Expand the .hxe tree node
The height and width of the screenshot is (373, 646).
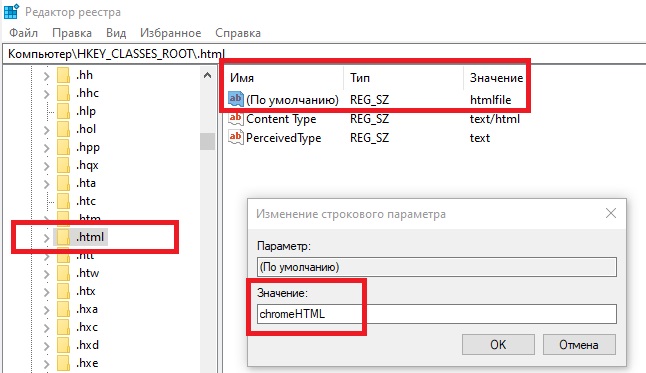point(46,364)
